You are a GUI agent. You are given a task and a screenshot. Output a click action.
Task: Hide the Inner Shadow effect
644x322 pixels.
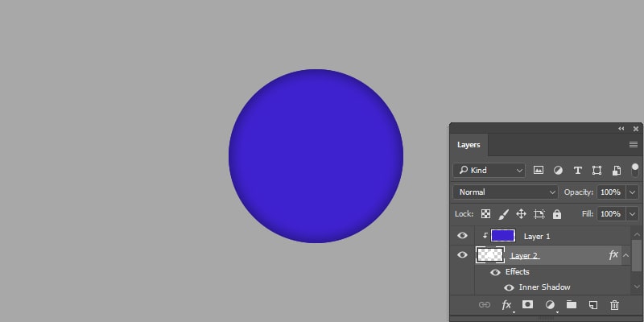(x=509, y=287)
